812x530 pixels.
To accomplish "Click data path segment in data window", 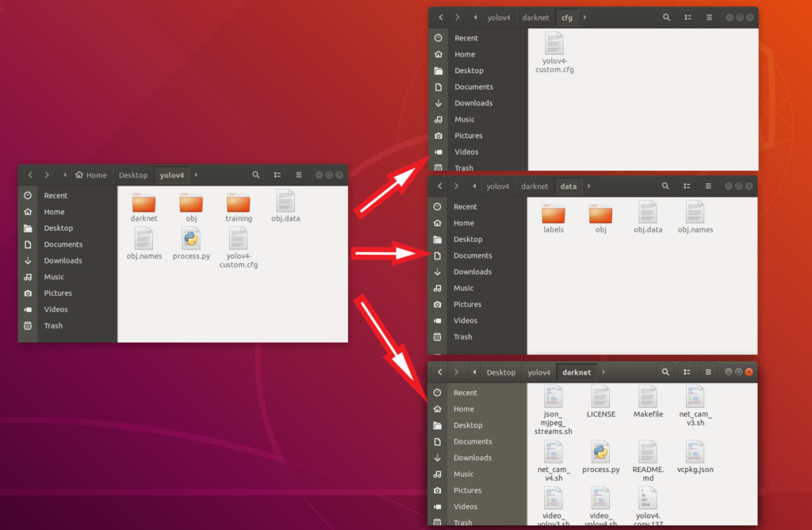I will coord(568,186).
